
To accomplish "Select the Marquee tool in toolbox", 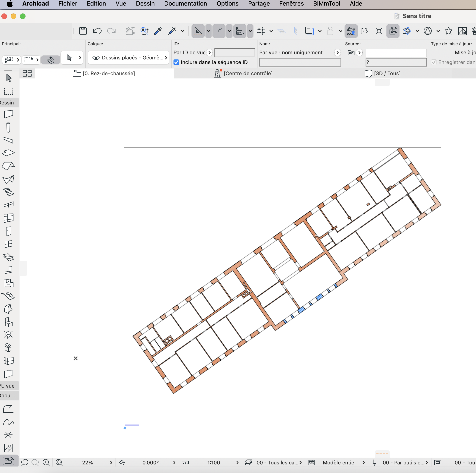I will coord(9,91).
